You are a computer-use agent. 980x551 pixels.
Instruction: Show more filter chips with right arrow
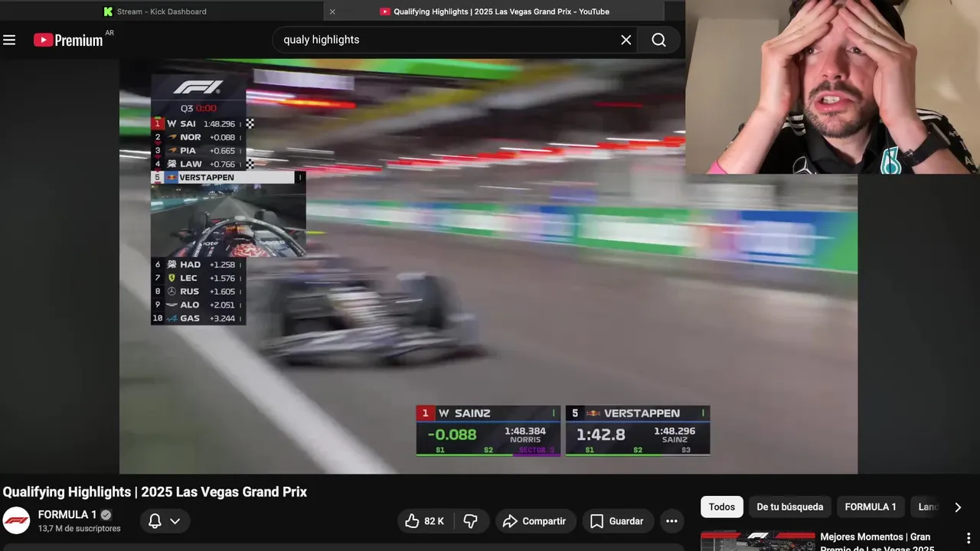957,507
